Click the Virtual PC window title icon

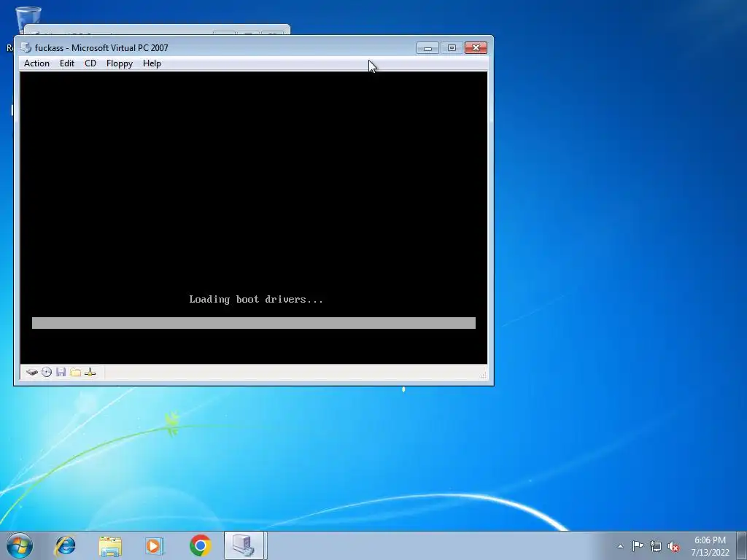(26, 47)
